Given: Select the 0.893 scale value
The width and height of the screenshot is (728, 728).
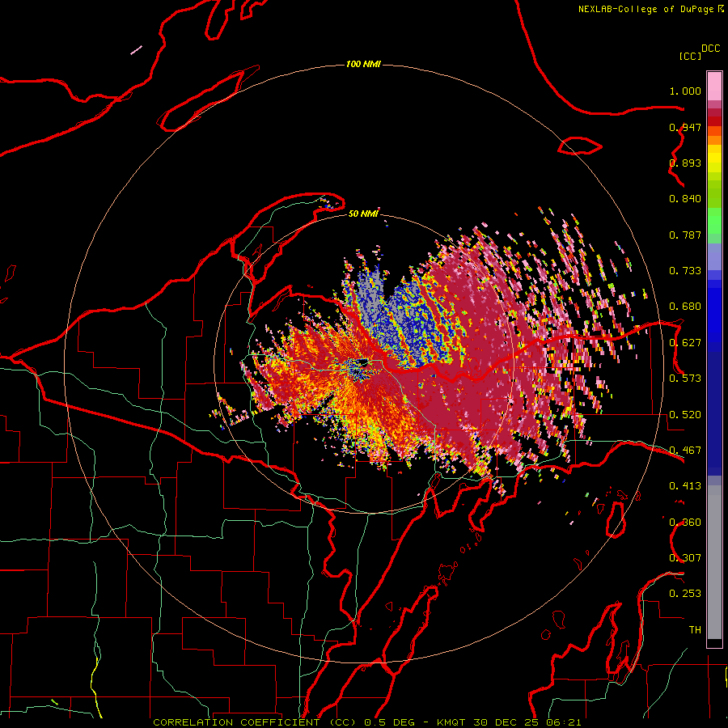Looking at the screenshot, I should [685, 163].
